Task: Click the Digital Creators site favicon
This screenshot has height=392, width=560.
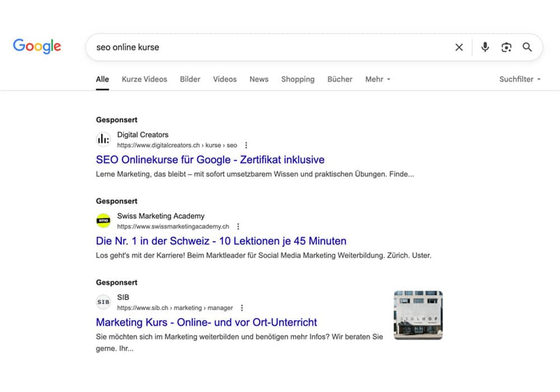Action: click(103, 139)
